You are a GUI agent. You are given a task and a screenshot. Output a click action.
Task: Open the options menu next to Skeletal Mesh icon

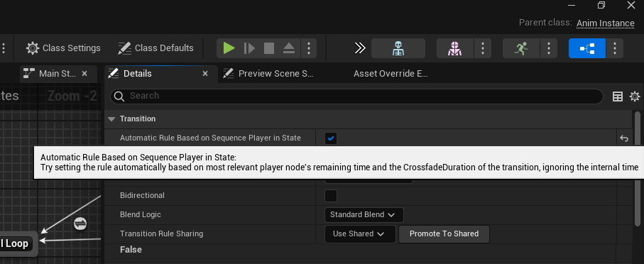pos(483,48)
